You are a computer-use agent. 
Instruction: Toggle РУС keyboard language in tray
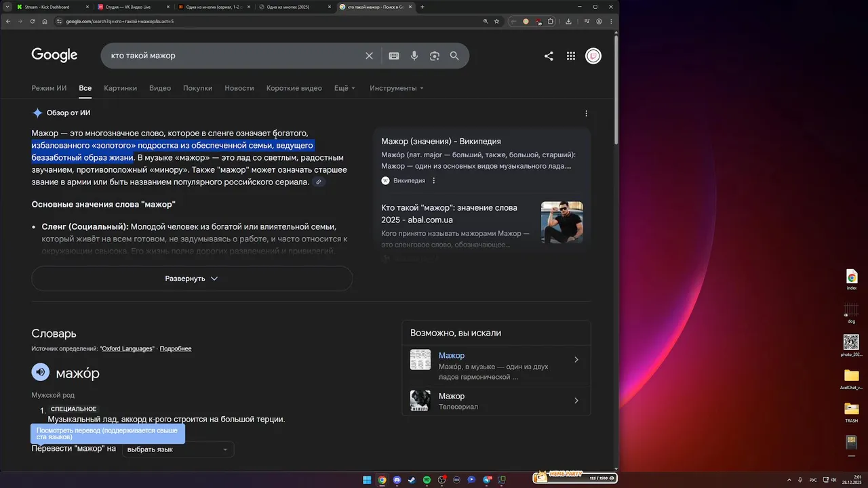[x=813, y=480]
